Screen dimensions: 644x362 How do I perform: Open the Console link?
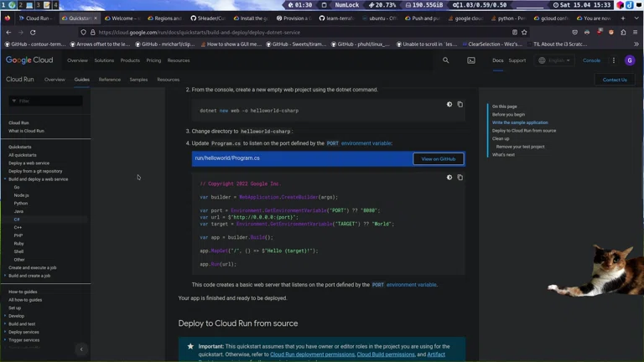point(591,60)
